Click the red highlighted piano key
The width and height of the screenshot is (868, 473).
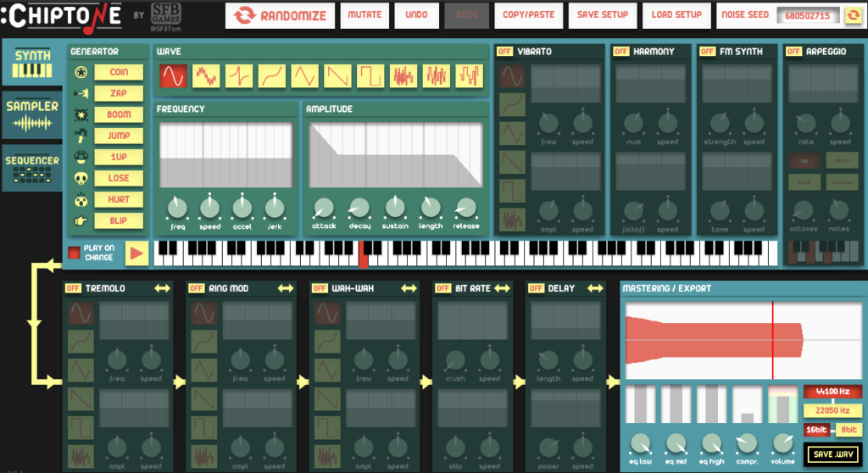pyautogui.click(x=363, y=255)
